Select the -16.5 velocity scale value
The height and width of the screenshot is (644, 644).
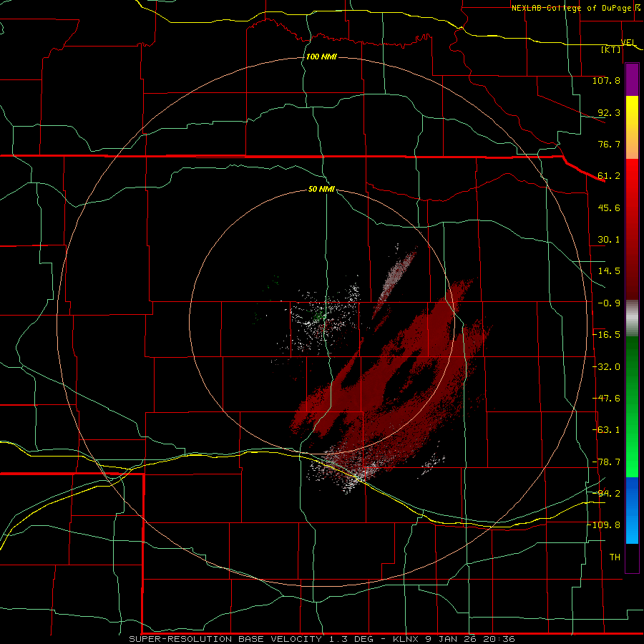[606, 335]
